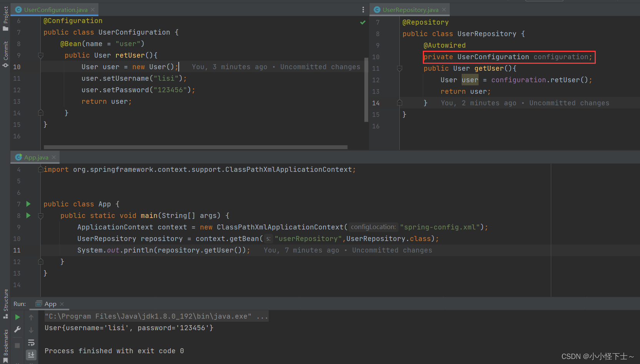This screenshot has height=364, width=640.
Task: Select App tab in Run panel
Action: [50, 304]
